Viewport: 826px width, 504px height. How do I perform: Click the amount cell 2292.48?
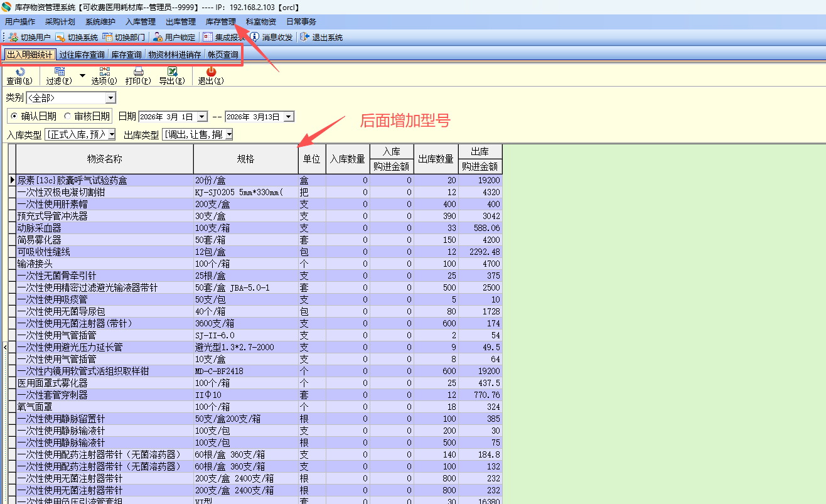pyautogui.click(x=480, y=252)
